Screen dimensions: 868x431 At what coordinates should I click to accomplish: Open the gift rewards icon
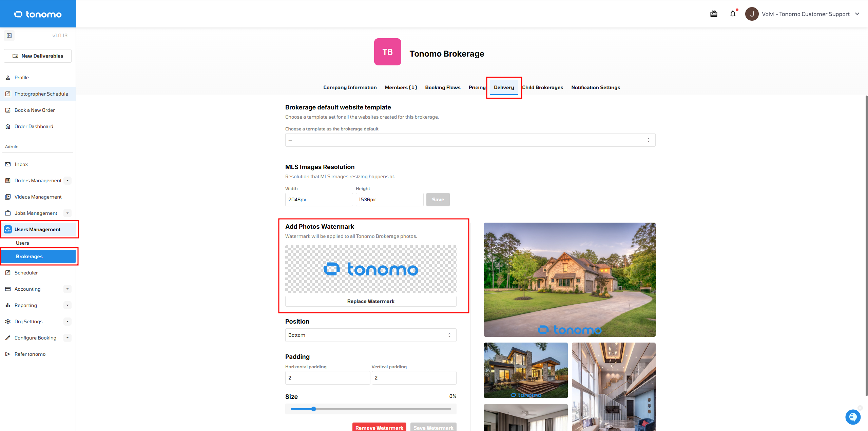click(x=714, y=14)
